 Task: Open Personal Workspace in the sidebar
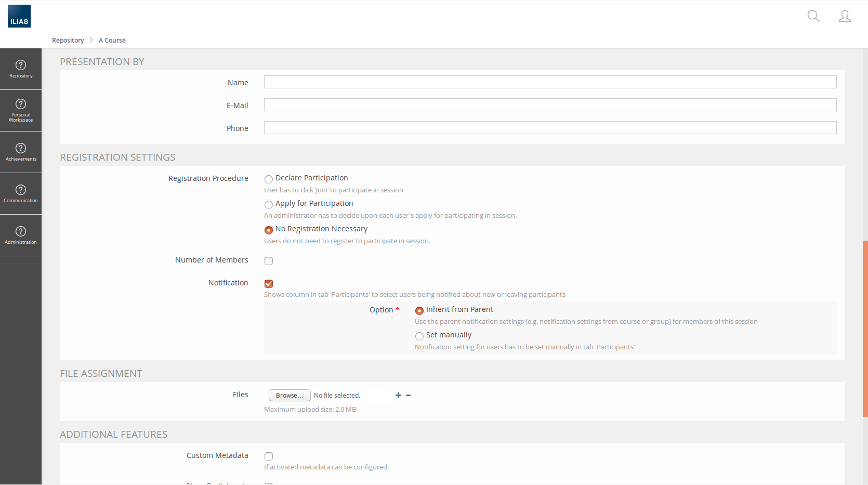coord(21,111)
